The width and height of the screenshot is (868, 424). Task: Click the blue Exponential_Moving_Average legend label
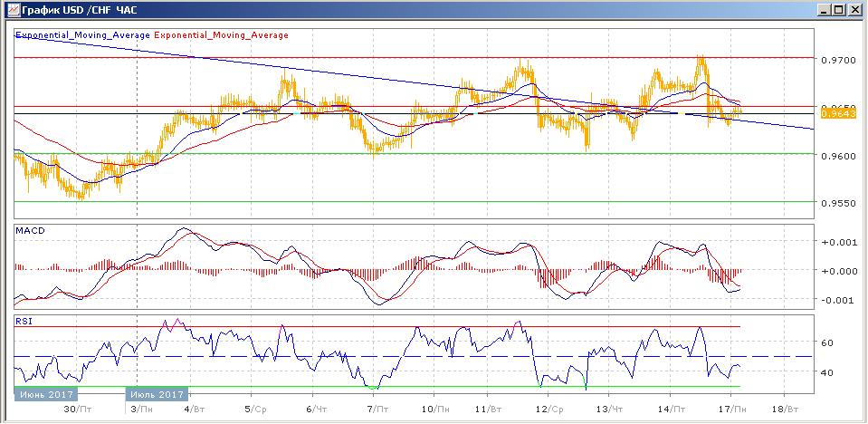82,35
